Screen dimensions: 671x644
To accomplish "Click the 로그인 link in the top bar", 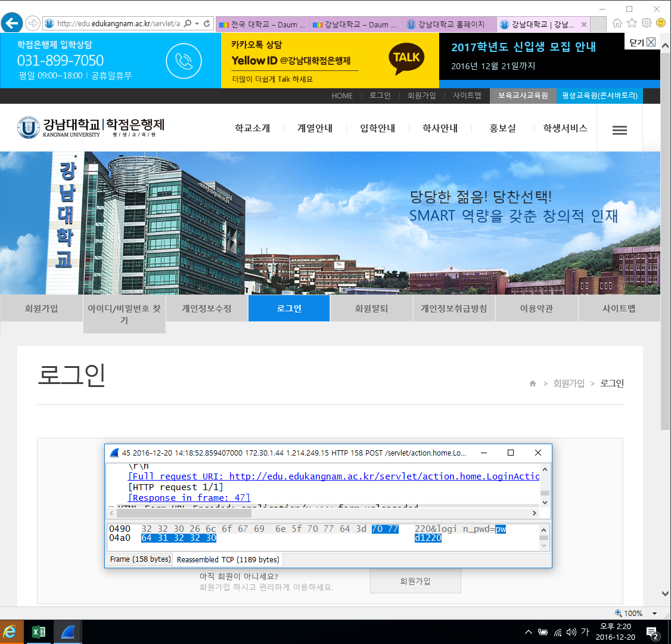I will point(380,95).
